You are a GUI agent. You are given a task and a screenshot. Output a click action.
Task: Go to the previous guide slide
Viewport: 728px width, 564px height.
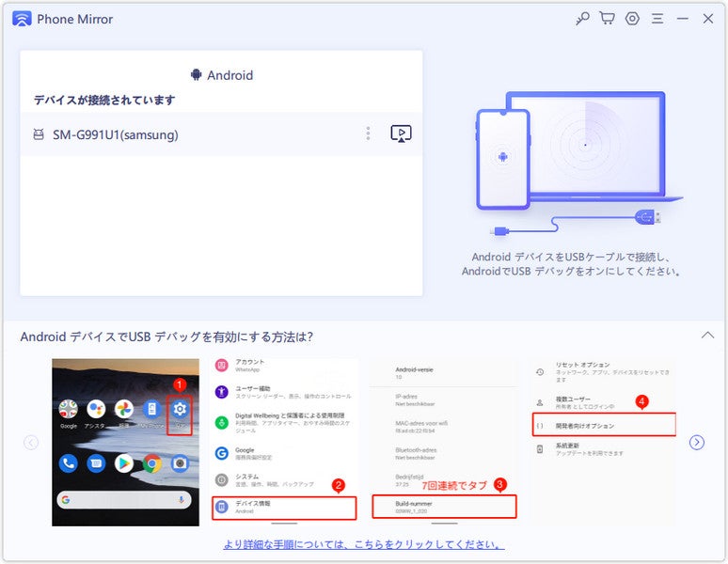pyautogui.click(x=31, y=443)
